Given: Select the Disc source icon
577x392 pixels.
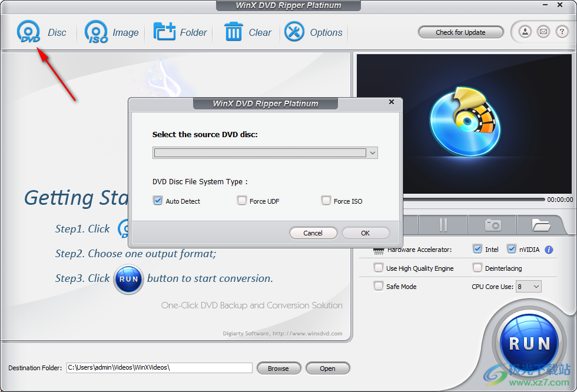Looking at the screenshot, I should point(28,32).
